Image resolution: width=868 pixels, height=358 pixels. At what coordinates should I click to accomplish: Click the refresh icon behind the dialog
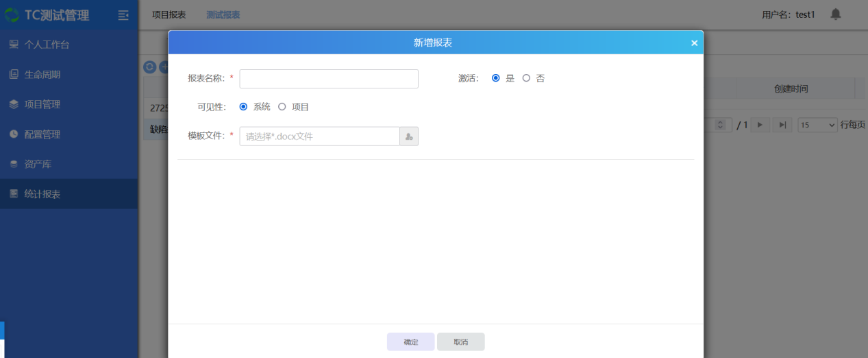click(x=149, y=67)
